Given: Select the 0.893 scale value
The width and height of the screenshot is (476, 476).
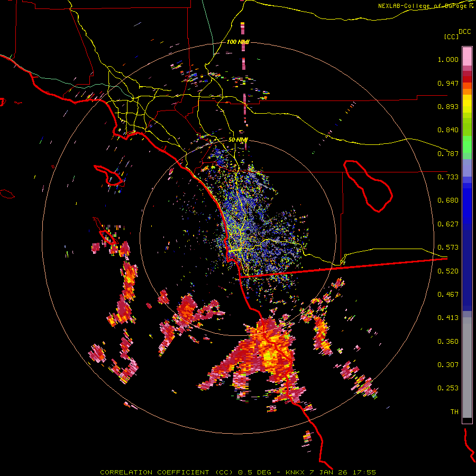Looking at the screenshot, I should (448, 106).
